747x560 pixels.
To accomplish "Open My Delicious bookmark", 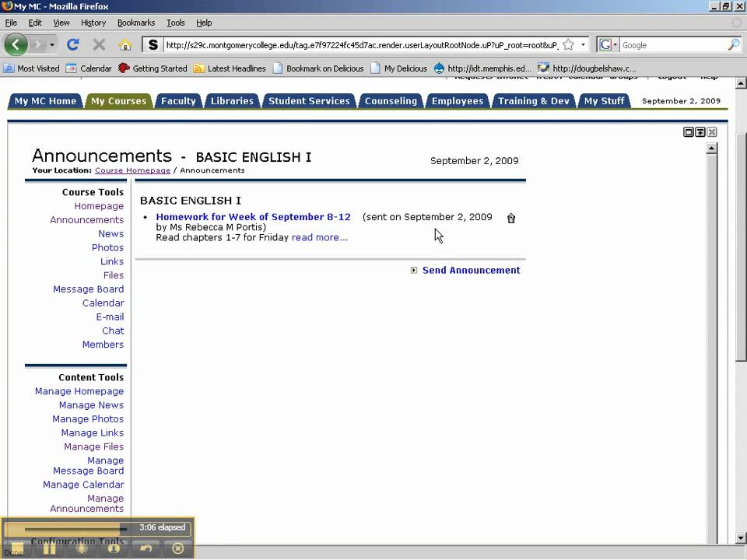I will [x=398, y=68].
